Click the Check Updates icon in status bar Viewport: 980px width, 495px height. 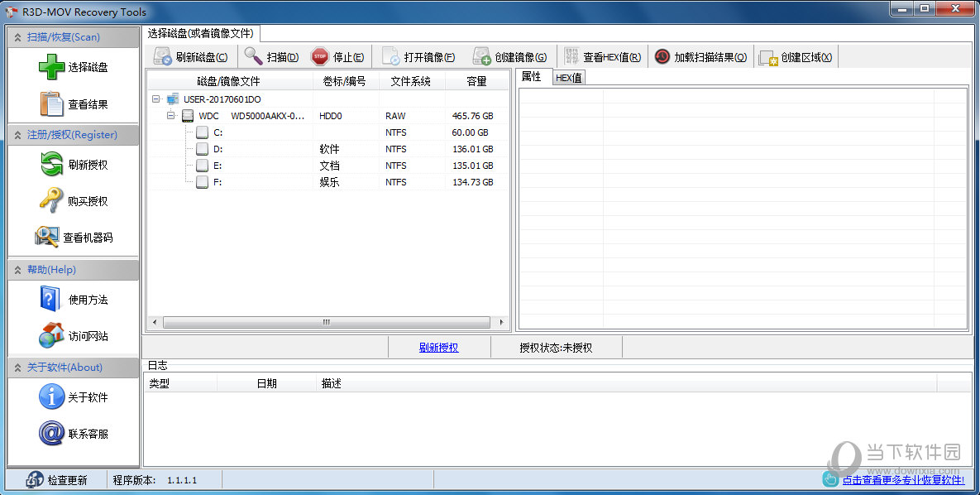35,480
